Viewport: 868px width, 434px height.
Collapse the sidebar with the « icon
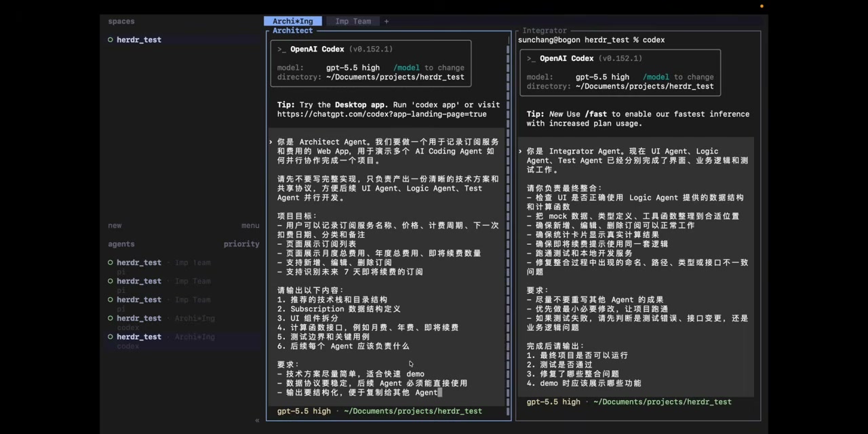257,420
